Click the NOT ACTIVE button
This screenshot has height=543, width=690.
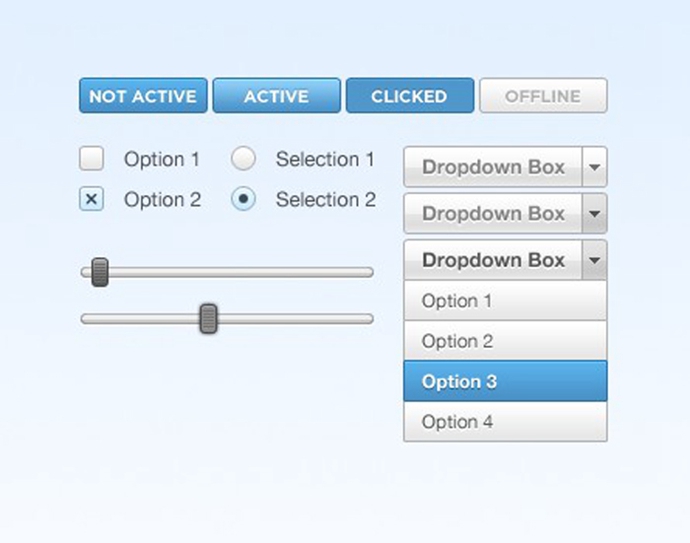pos(143,96)
